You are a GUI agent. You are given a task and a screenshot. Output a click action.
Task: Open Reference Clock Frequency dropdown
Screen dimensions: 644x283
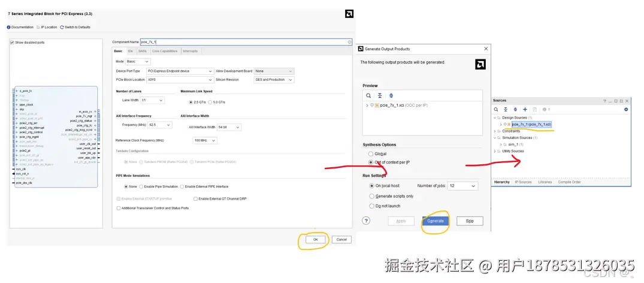click(204, 140)
